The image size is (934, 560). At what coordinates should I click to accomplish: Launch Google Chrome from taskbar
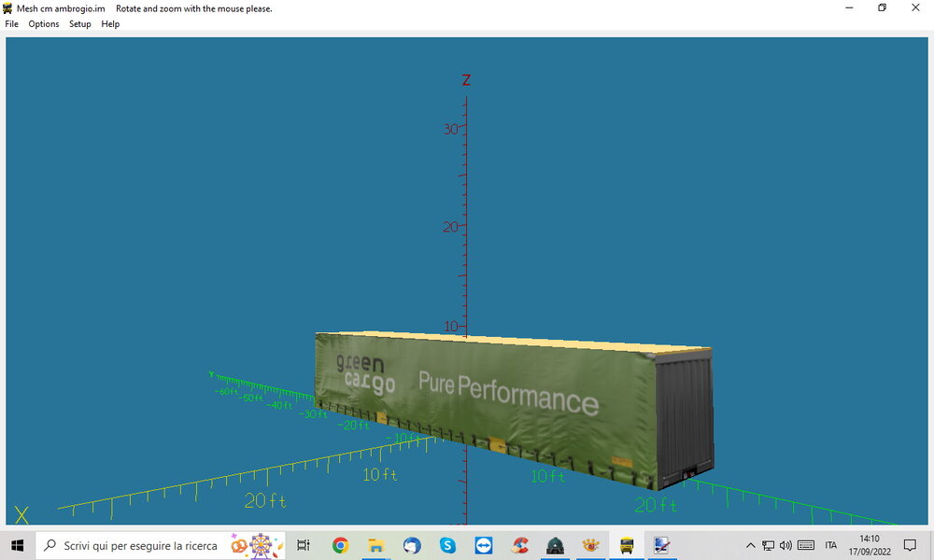point(340,545)
